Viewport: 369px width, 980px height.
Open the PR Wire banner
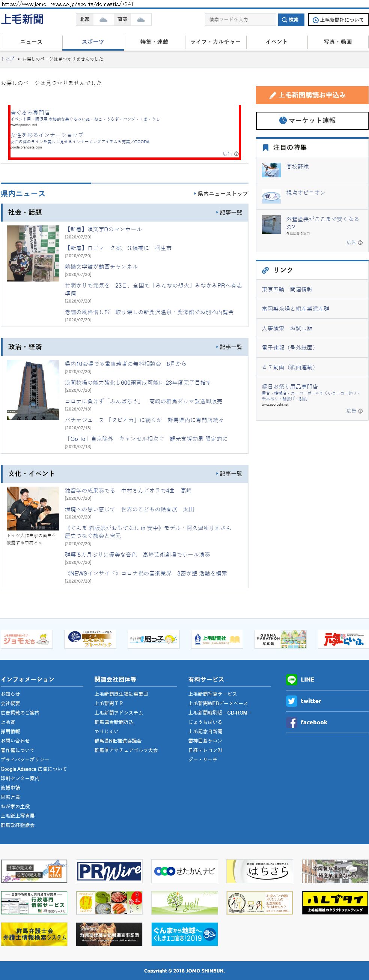(x=109, y=871)
